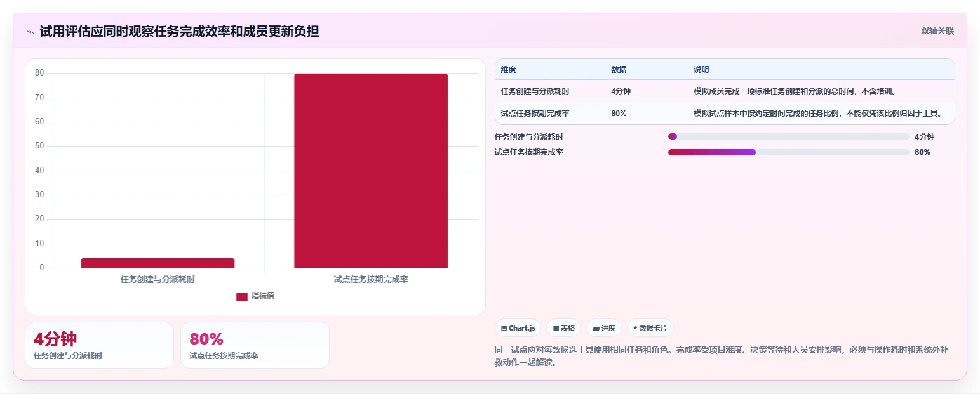The width and height of the screenshot is (980, 394).
Task: Click the 任务创建与分派耗时 progress row label
Action: [528, 136]
